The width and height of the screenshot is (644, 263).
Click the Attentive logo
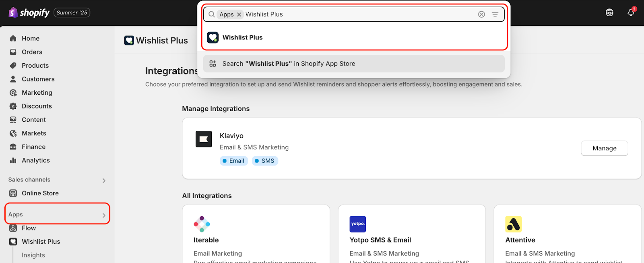514,224
